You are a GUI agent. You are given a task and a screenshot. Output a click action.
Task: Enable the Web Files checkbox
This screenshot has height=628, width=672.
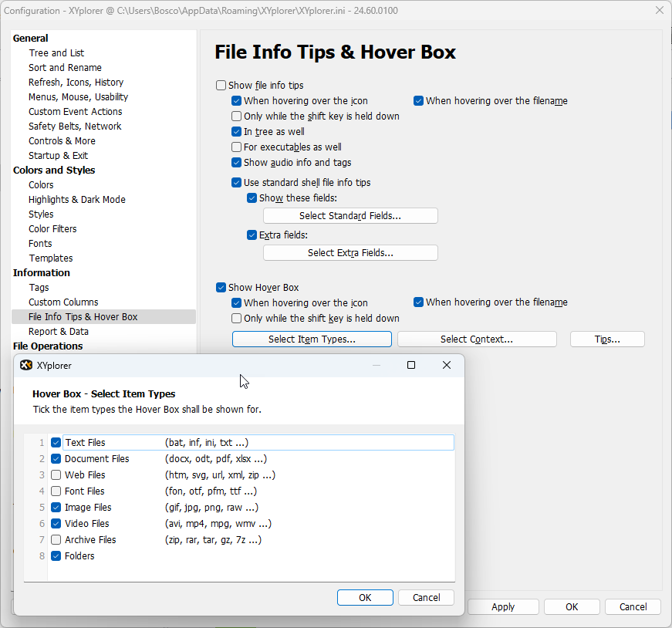56,475
